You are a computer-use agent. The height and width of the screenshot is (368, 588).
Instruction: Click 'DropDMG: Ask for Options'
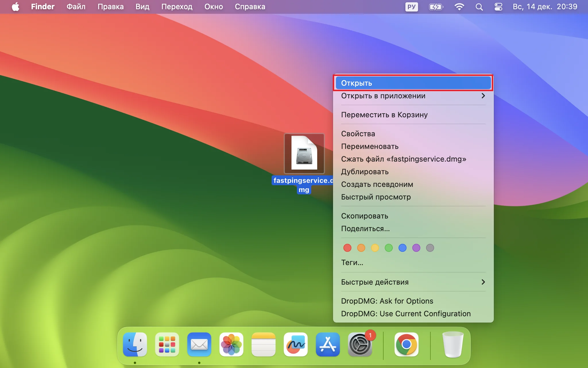click(x=387, y=301)
